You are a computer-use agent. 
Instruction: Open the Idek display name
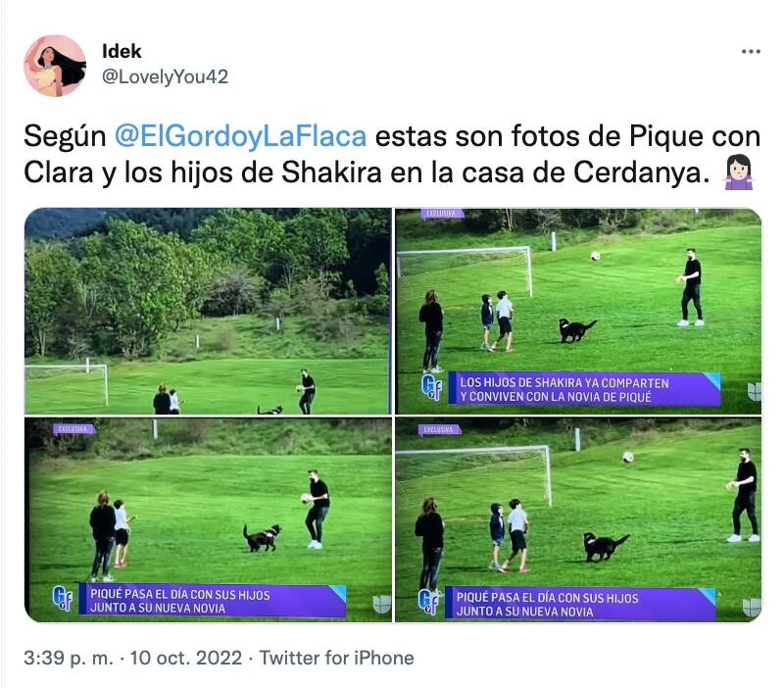tap(122, 51)
